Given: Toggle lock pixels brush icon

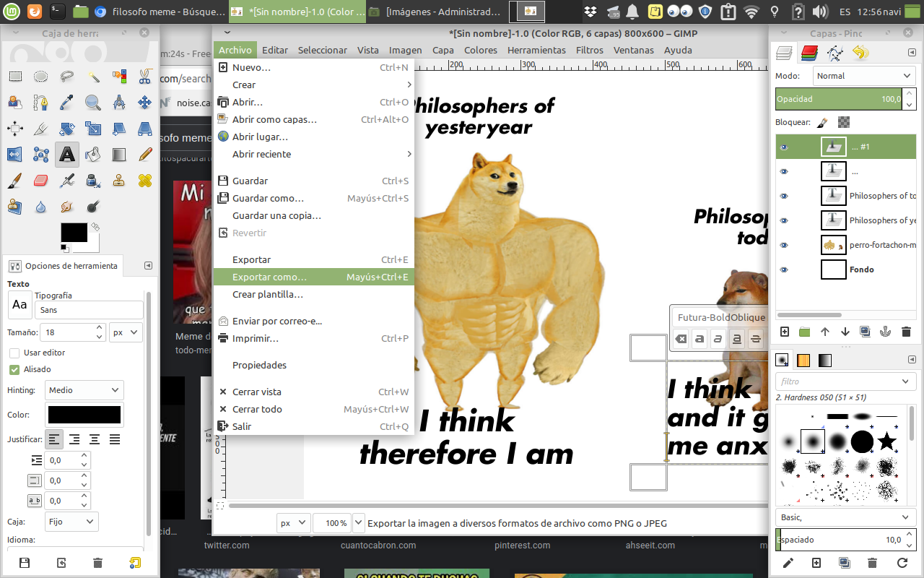Looking at the screenshot, I should click(x=822, y=122).
